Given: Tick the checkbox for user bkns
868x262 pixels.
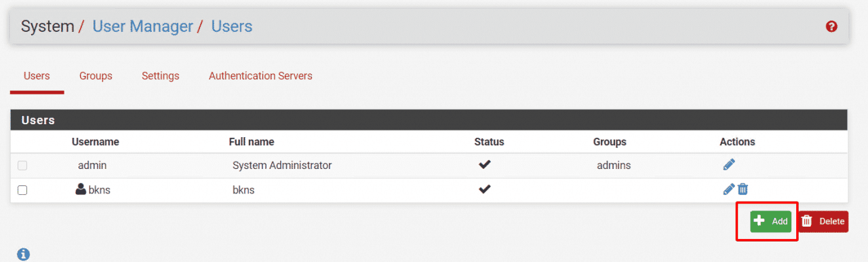Looking at the screenshot, I should point(22,190).
